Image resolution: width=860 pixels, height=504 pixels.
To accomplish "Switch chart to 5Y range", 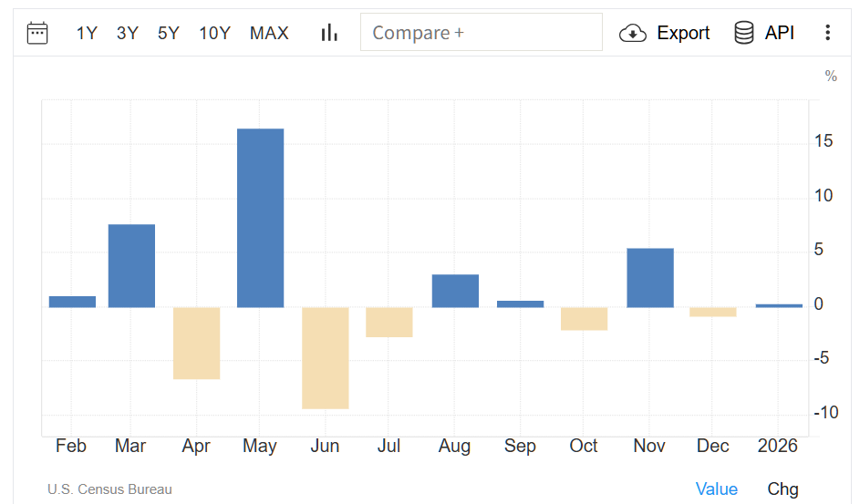I will tap(169, 34).
